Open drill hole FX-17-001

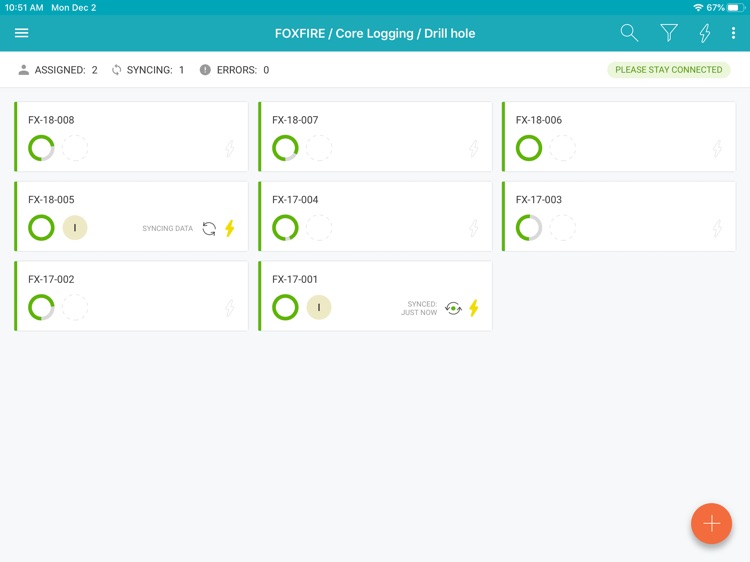(375, 296)
